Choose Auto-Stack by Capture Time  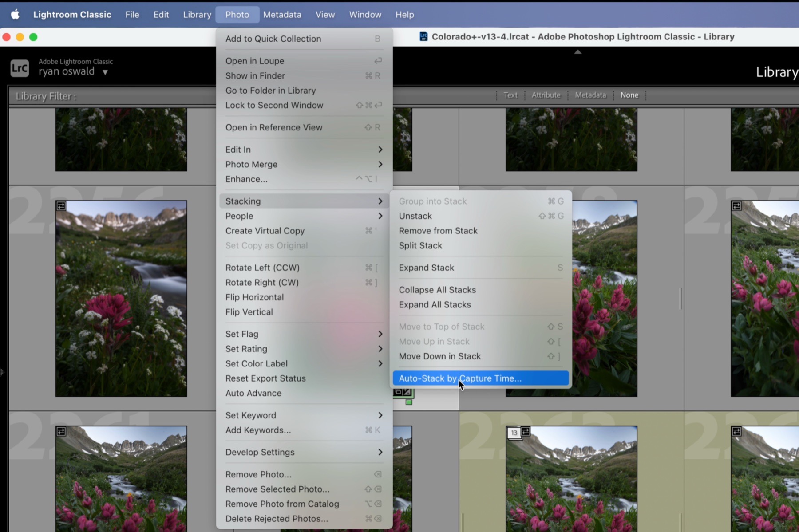[481, 378]
